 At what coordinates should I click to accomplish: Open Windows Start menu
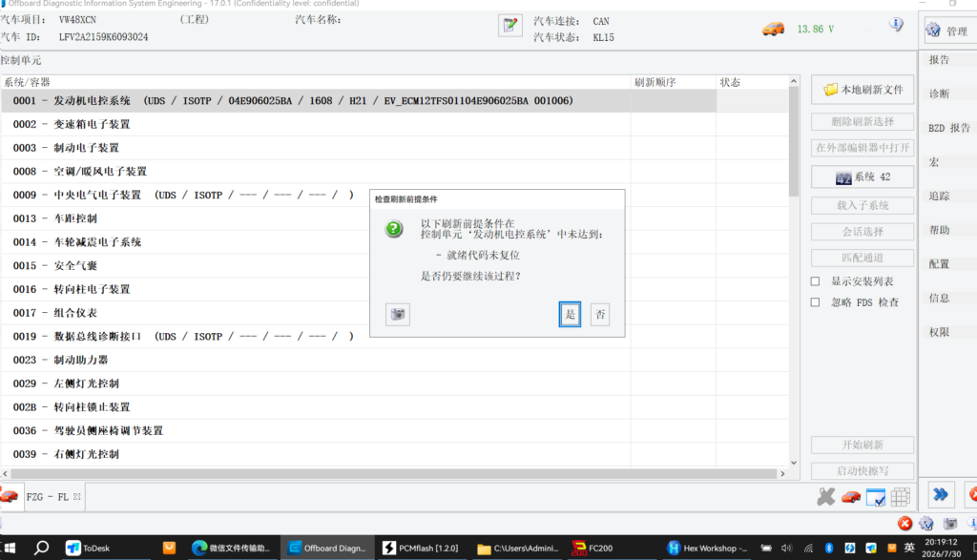(x=10, y=548)
